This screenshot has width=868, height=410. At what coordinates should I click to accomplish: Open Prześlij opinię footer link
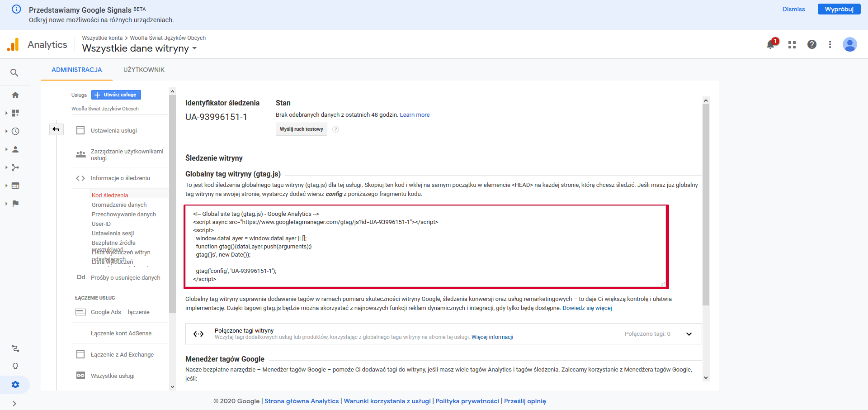pos(525,401)
